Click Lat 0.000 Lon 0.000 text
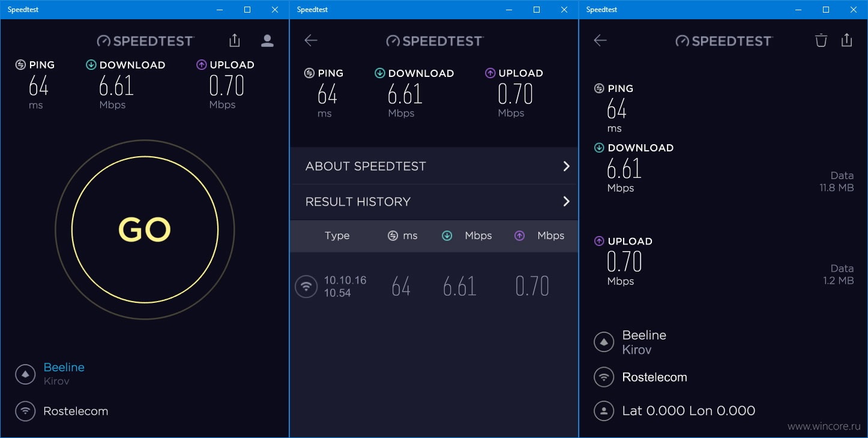The width and height of the screenshot is (868, 438). [x=689, y=411]
